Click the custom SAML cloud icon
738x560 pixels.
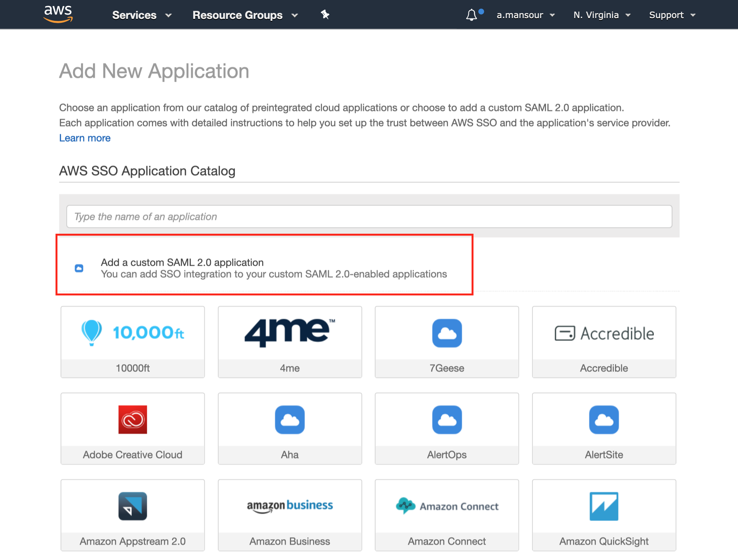[x=79, y=268]
